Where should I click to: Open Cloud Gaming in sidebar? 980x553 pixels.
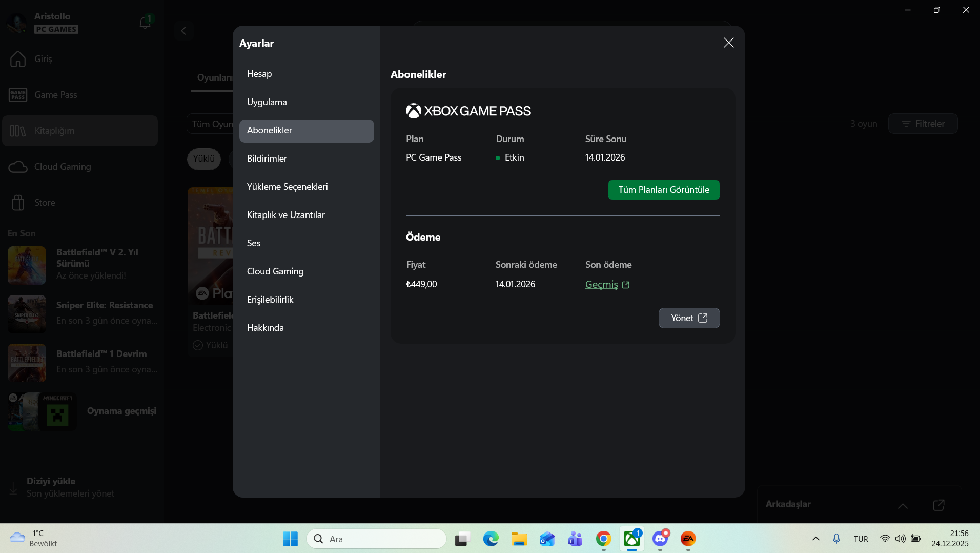[79, 167]
